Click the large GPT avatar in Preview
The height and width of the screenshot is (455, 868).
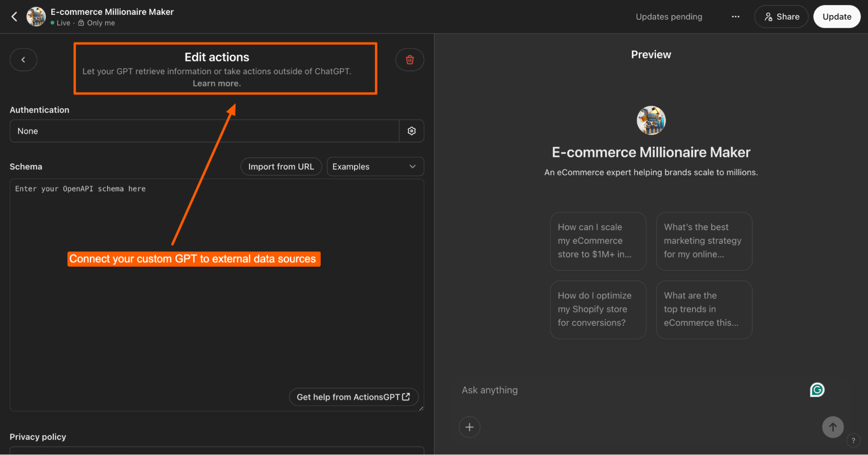[651, 120]
